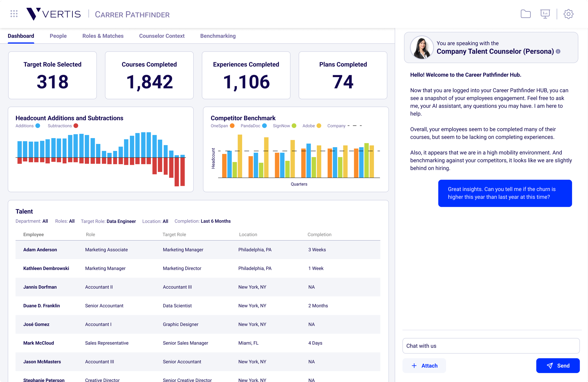The width and height of the screenshot is (588, 382).
Task: Open the folder icon in header
Action: 525,14
